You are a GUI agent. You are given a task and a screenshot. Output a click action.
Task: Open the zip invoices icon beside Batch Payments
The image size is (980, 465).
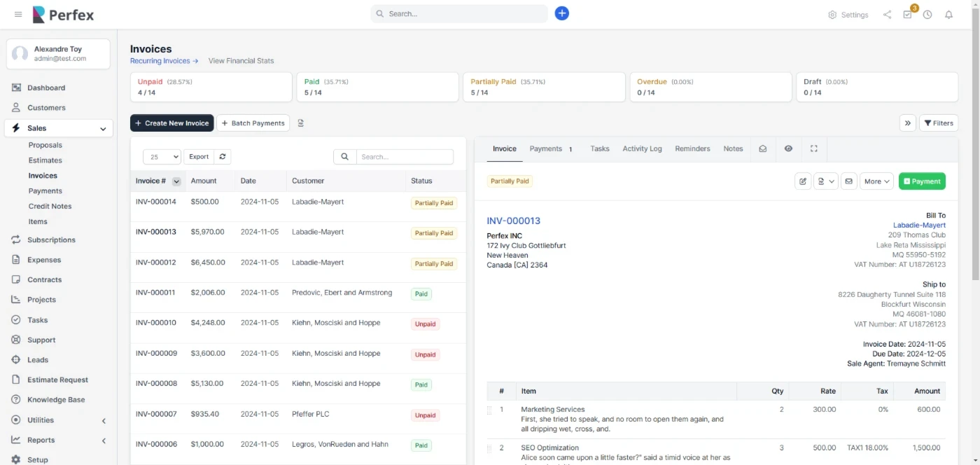pyautogui.click(x=301, y=123)
